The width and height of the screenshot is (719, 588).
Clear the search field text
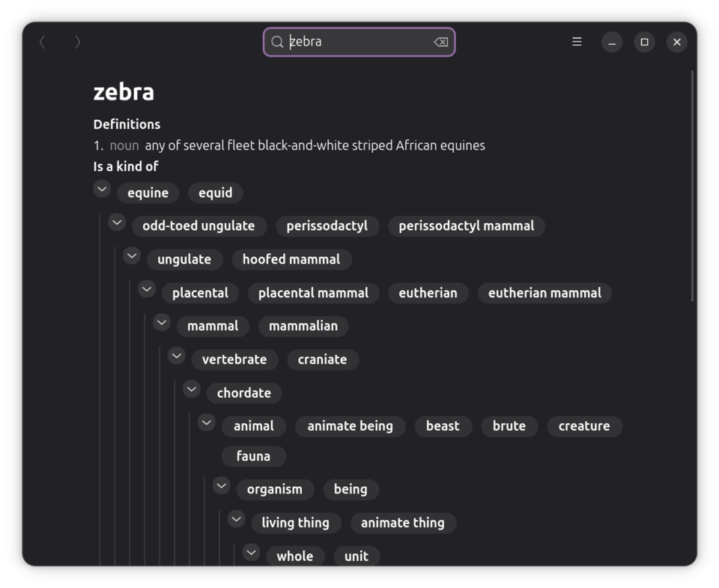[441, 42]
